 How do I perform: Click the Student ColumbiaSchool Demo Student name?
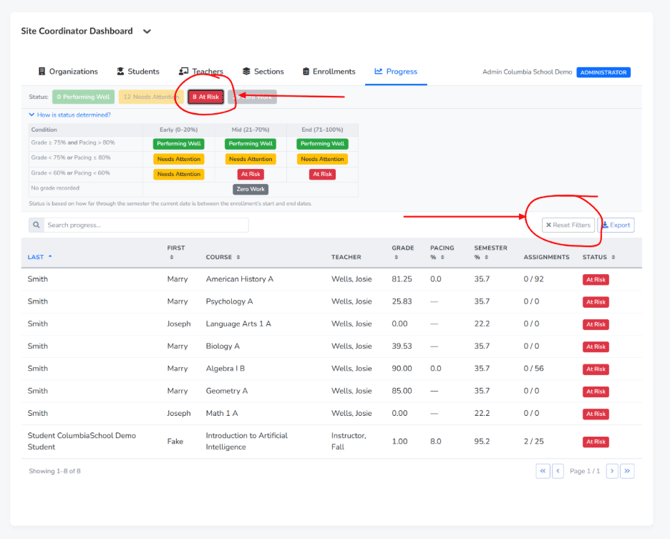click(x=82, y=441)
